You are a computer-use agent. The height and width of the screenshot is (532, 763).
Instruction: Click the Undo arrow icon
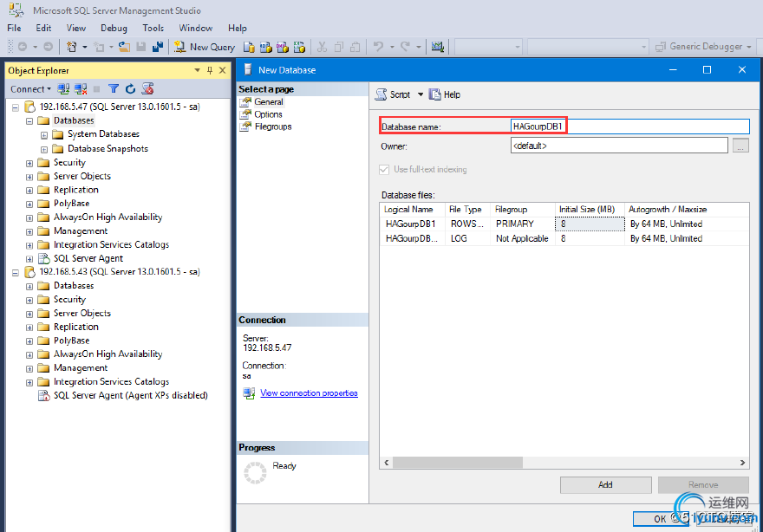click(x=378, y=47)
